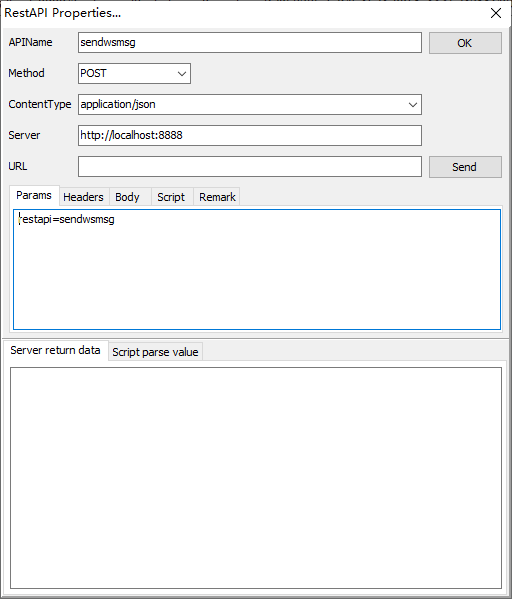
Task: Open the Body tab
Action: (x=128, y=197)
